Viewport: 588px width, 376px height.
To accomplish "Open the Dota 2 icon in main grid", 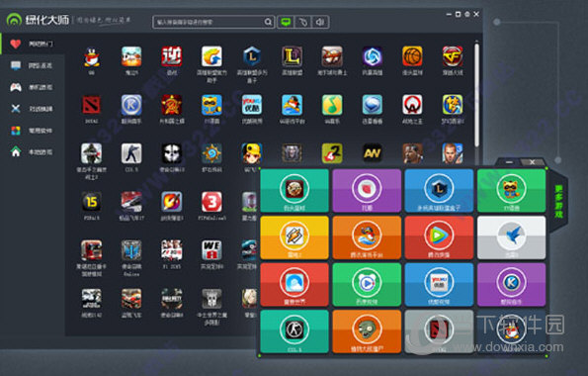I will [x=92, y=105].
